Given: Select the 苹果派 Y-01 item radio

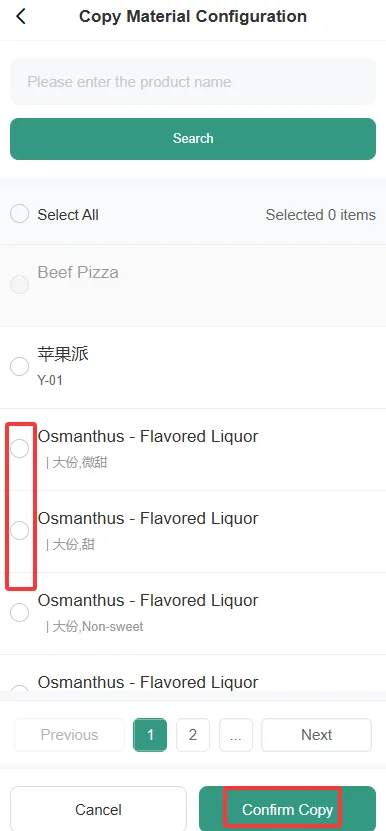Looking at the screenshot, I should (20, 366).
